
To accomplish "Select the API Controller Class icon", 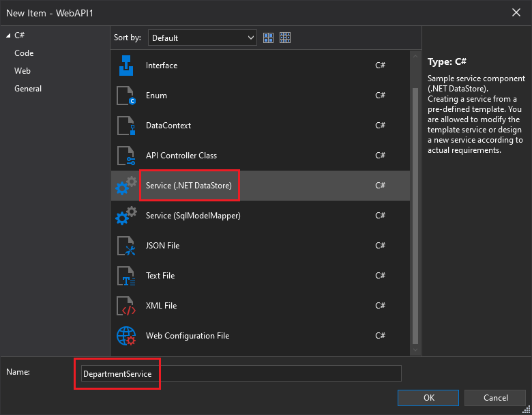I will (x=126, y=156).
